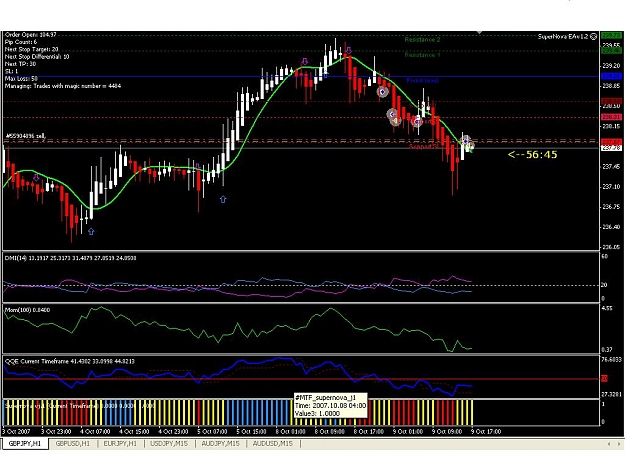Click the blue Pivot price label on the scale
Image resolution: width=625 pixels, height=469 pixels.
coord(611,76)
